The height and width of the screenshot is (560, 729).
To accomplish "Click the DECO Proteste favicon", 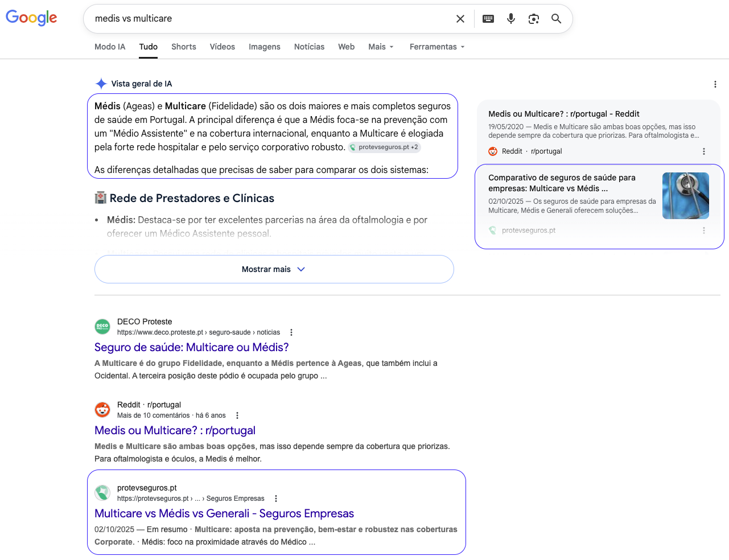I will [x=102, y=327].
